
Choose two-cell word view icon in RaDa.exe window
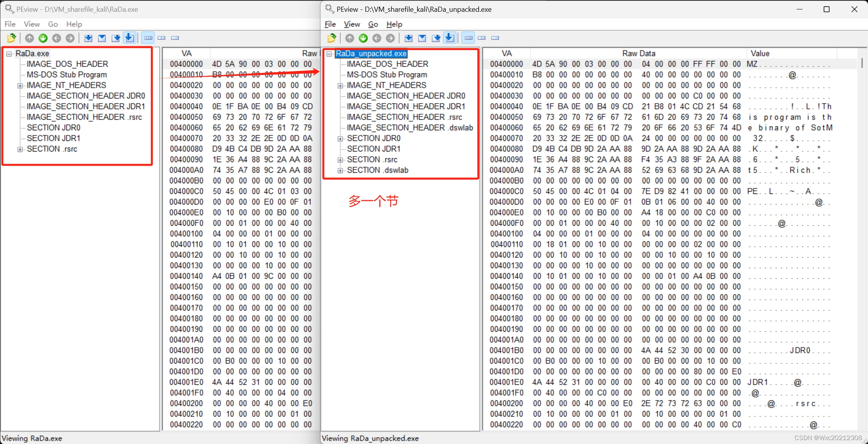pyautogui.click(x=162, y=38)
